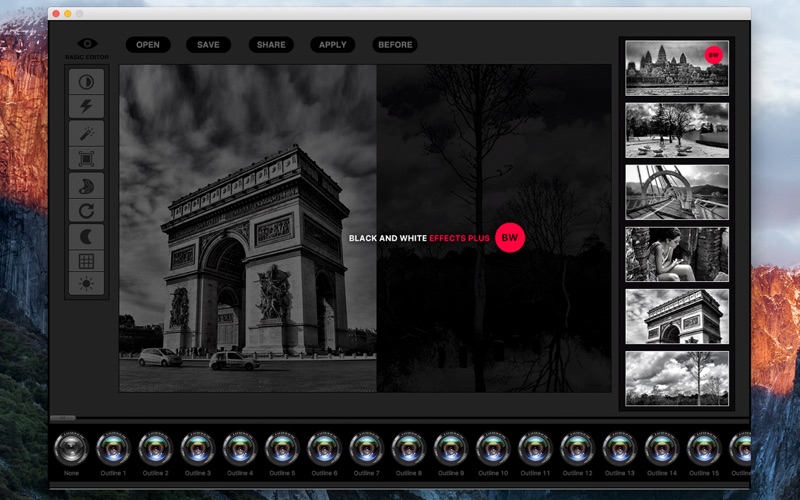Apply the Outline 1 effect

click(113, 448)
